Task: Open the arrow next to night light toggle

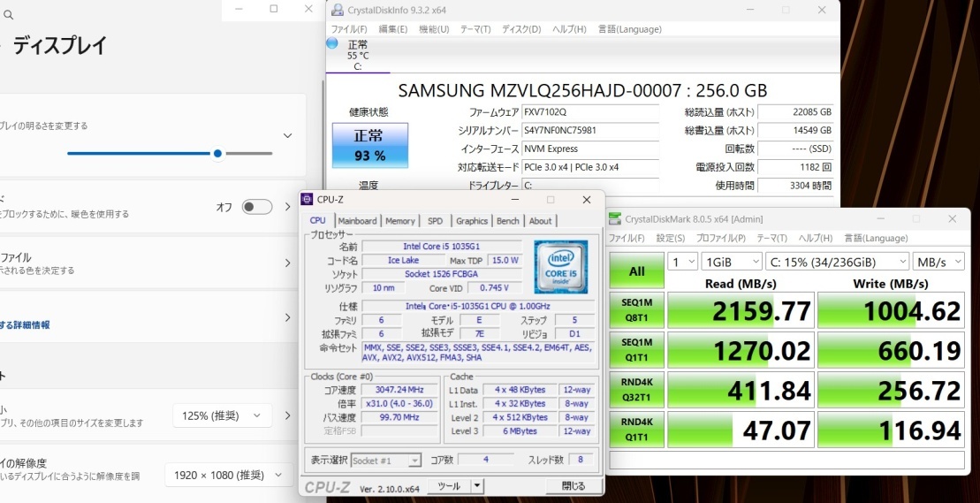Action: click(x=287, y=207)
